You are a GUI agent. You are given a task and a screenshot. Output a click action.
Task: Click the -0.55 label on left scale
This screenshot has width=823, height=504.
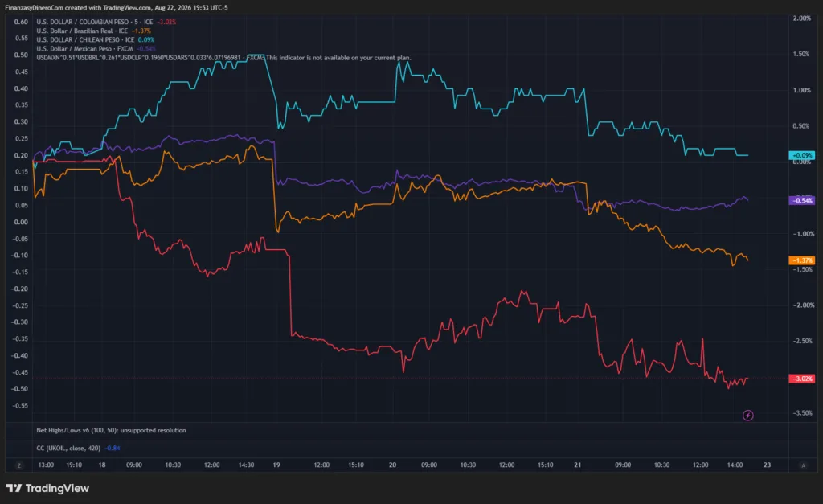(20, 406)
